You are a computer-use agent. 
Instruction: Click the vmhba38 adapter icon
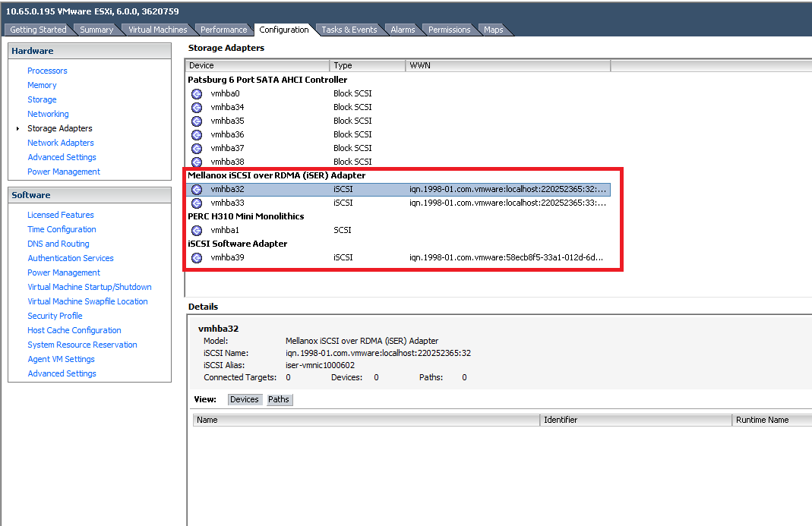(197, 162)
